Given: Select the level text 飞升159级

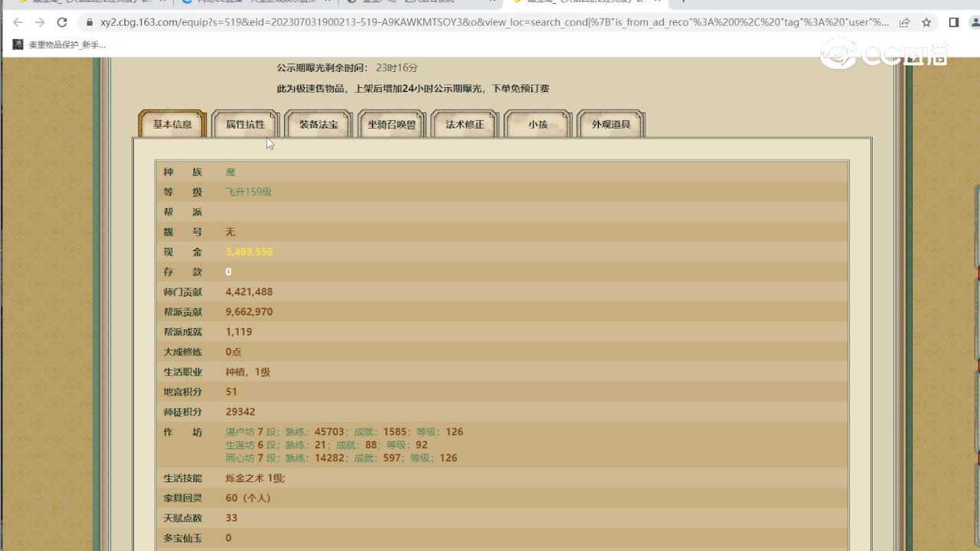Looking at the screenshot, I should pyautogui.click(x=249, y=192).
